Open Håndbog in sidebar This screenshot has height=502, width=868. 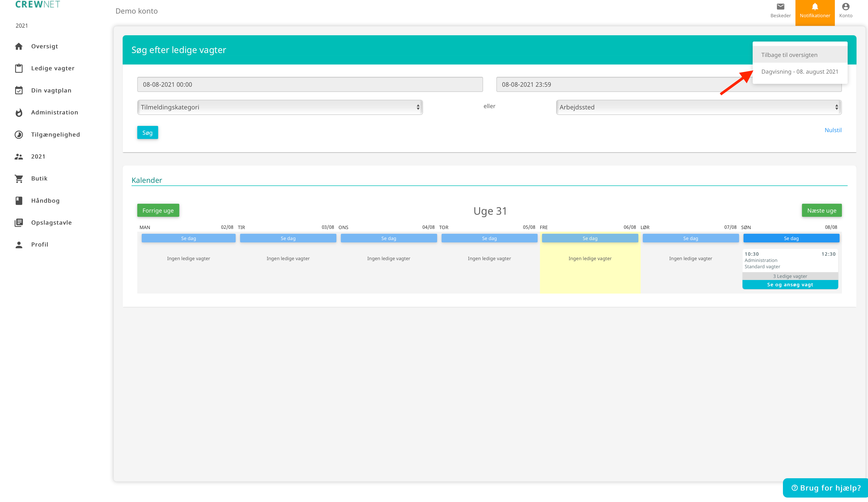pyautogui.click(x=45, y=201)
